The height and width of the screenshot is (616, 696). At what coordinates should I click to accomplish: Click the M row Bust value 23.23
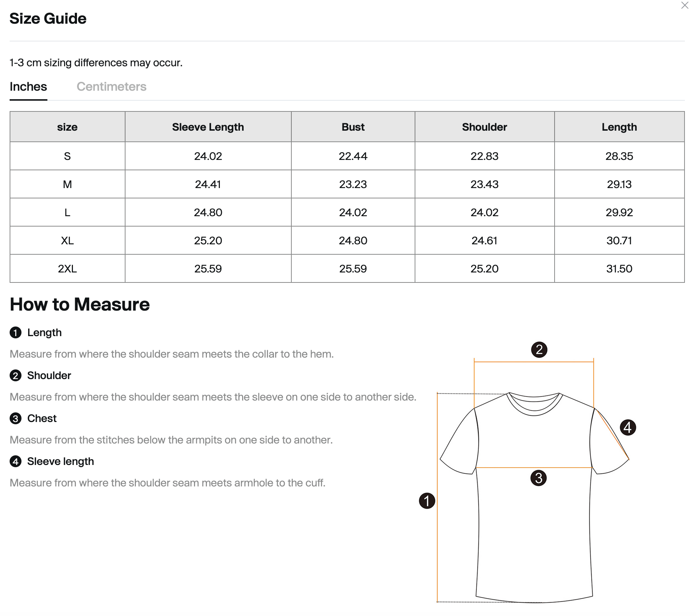[x=353, y=184]
